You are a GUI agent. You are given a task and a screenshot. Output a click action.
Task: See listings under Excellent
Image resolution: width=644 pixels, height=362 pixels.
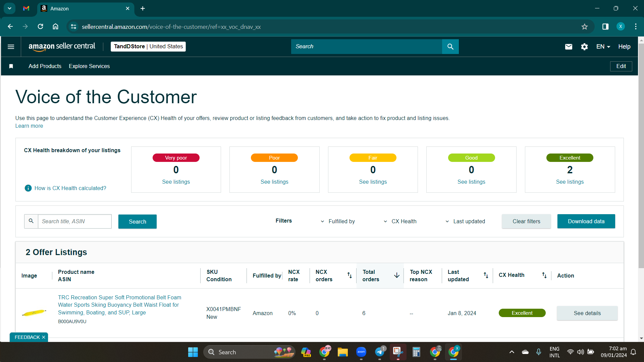point(570,182)
